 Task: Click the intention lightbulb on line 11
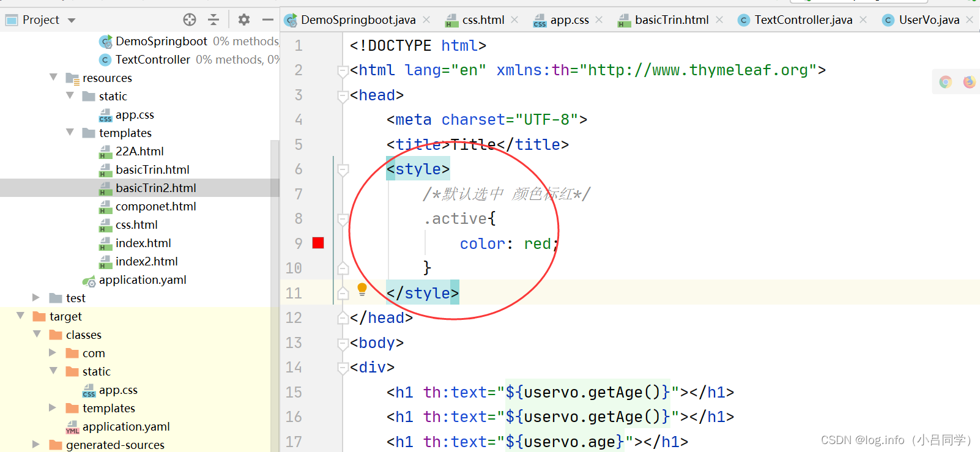pos(362,289)
